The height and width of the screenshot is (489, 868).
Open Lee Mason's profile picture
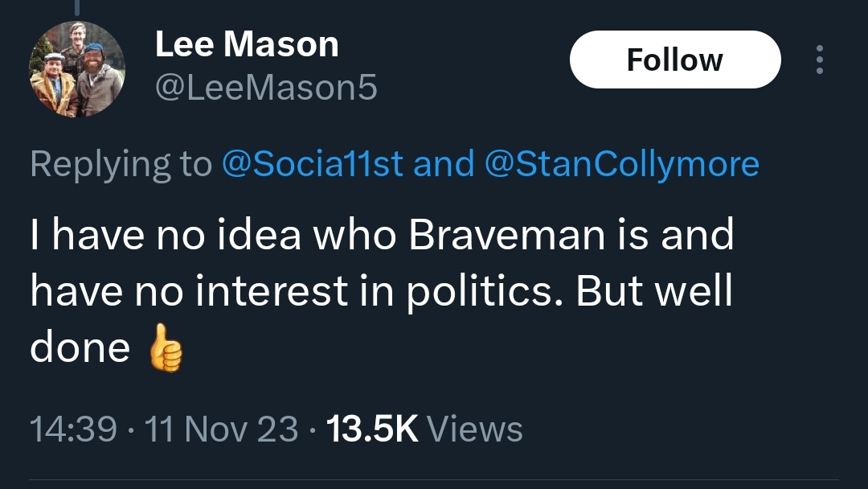77,69
